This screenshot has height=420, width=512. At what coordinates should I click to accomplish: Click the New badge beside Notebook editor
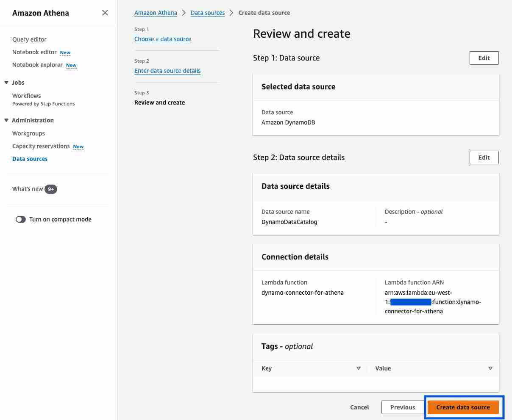coord(65,52)
